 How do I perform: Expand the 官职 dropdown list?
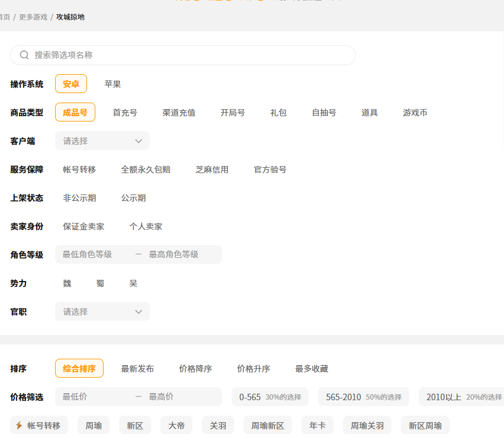[102, 312]
